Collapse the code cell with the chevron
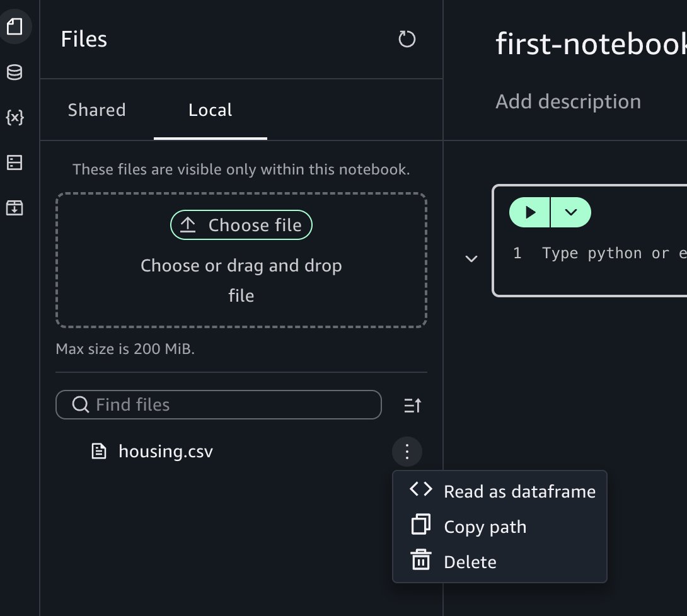 471,259
